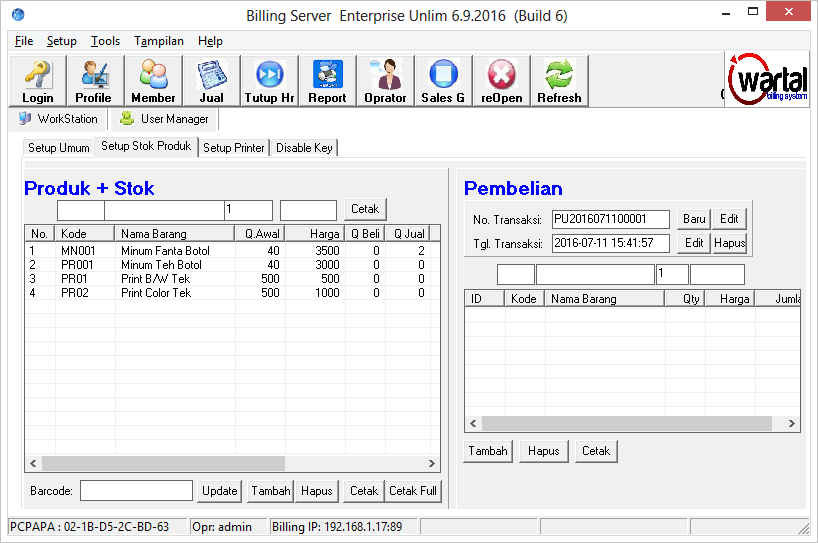Click the Oprator toolbar icon
Image resolution: width=818 pixels, height=543 pixels.
point(385,80)
